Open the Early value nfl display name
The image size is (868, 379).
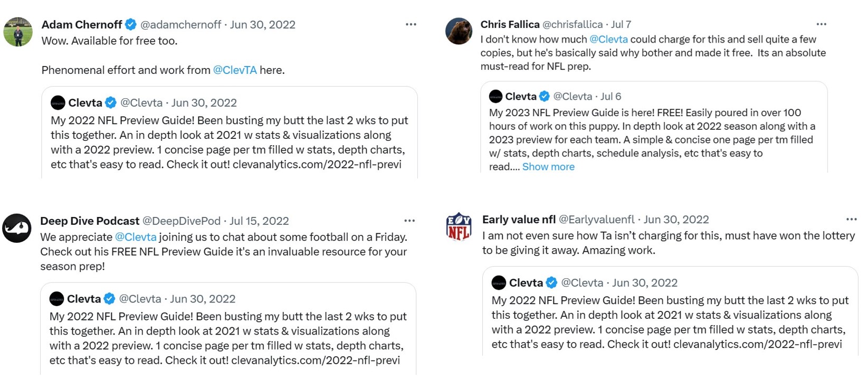click(x=519, y=220)
